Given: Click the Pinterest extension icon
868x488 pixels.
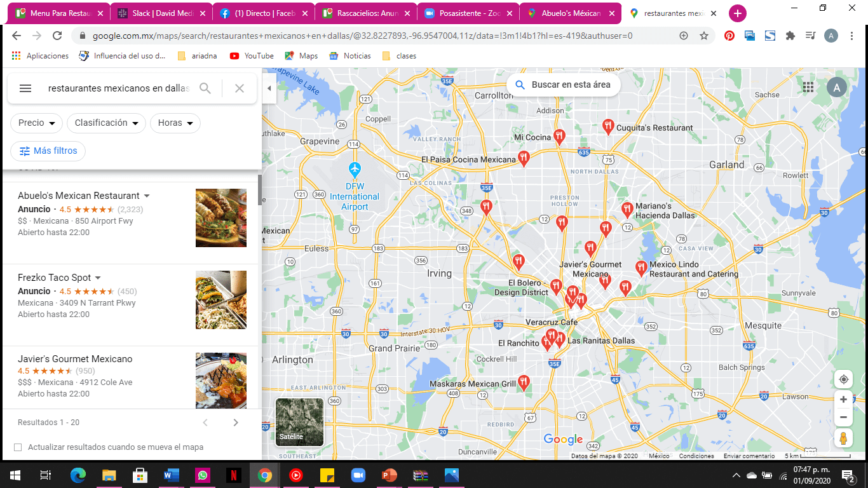Looking at the screenshot, I should pyautogui.click(x=729, y=36).
